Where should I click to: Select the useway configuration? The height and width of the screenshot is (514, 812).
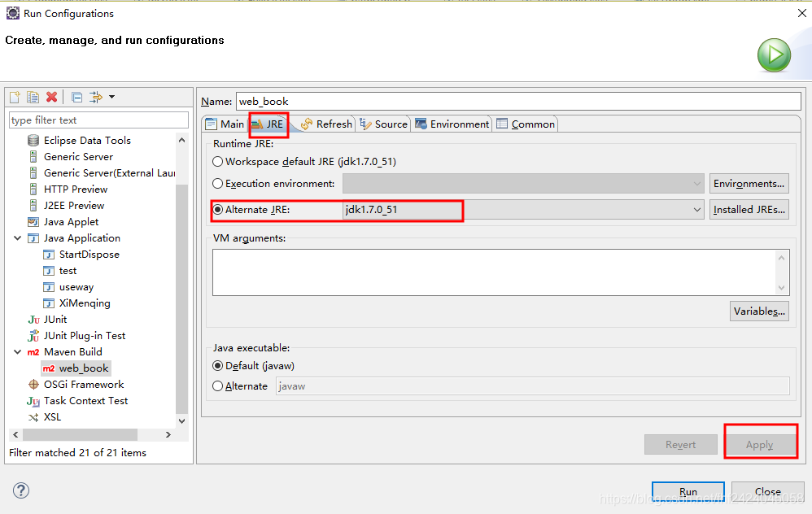pyautogui.click(x=76, y=287)
